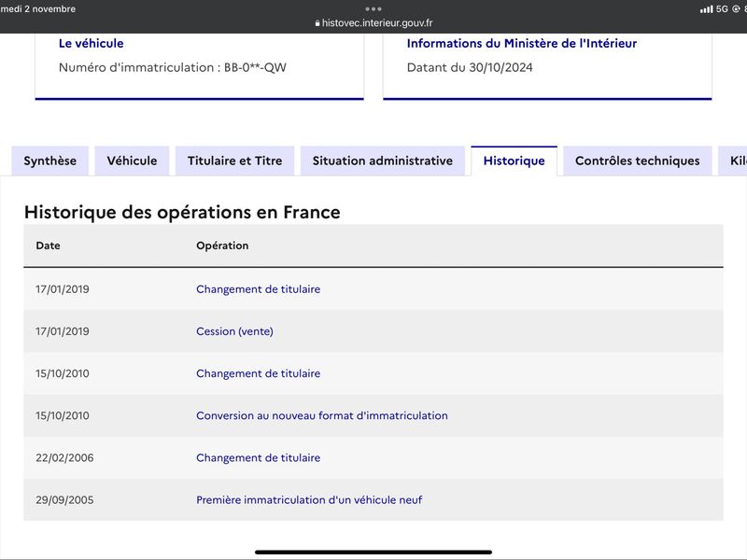Image resolution: width=747 pixels, height=560 pixels.
Task: Click the Date column header
Action: tap(49, 245)
